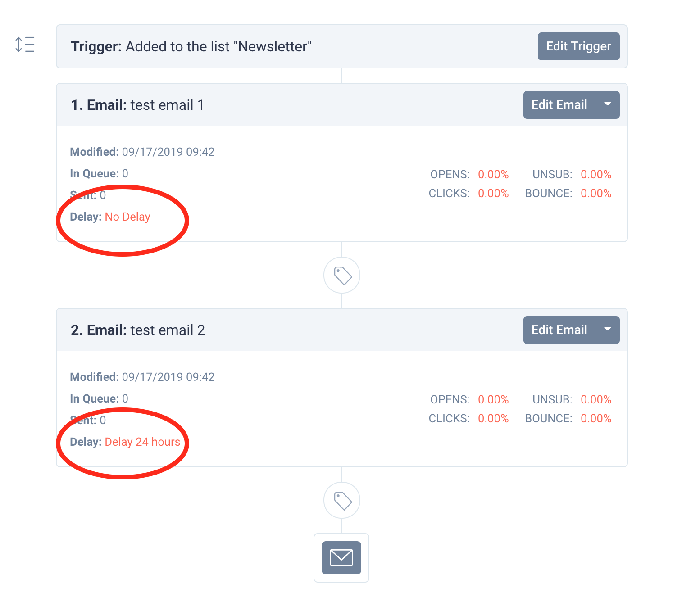Open dropdown arrow beside test email 2 Edit Email
The height and width of the screenshot is (597, 700).
pos(608,330)
